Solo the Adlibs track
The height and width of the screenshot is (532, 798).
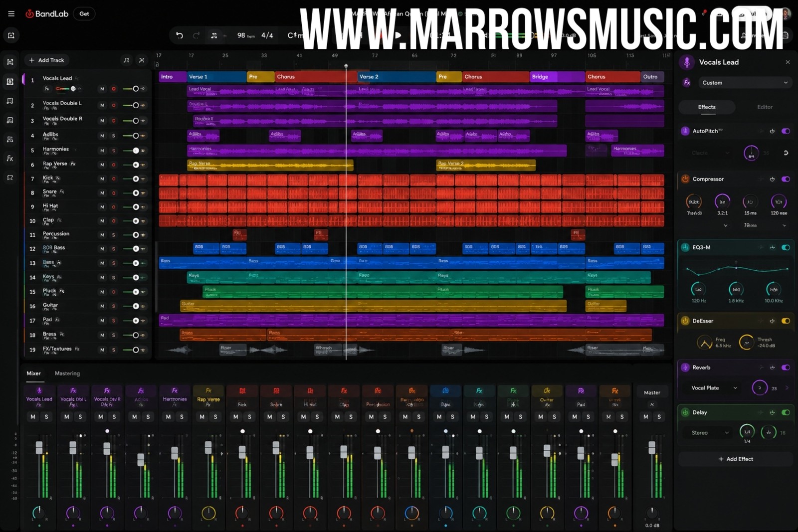pos(114,136)
